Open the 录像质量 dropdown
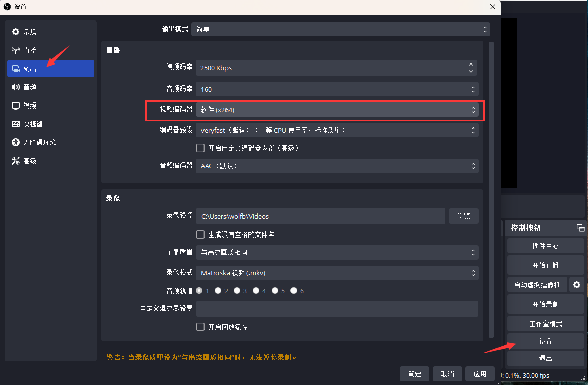 pos(337,252)
